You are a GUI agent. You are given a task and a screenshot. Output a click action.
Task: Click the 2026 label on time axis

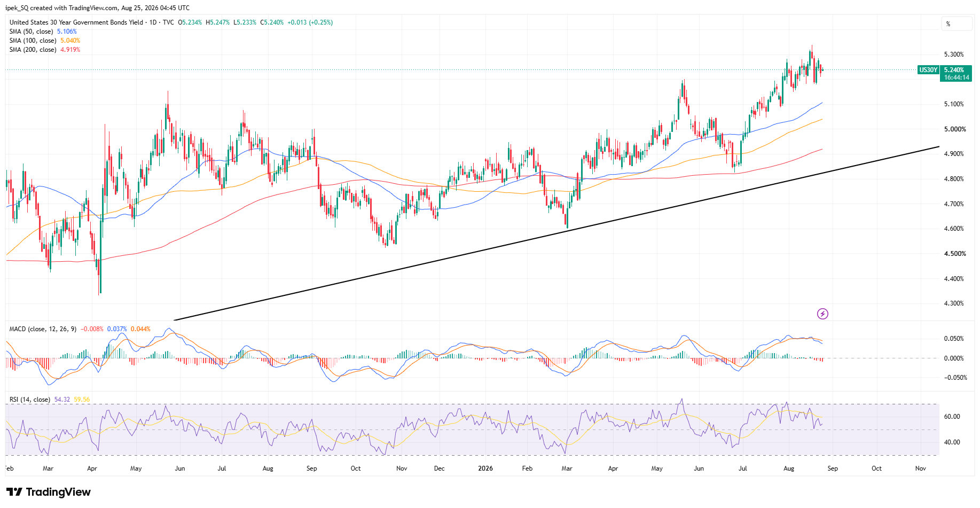[485, 468]
